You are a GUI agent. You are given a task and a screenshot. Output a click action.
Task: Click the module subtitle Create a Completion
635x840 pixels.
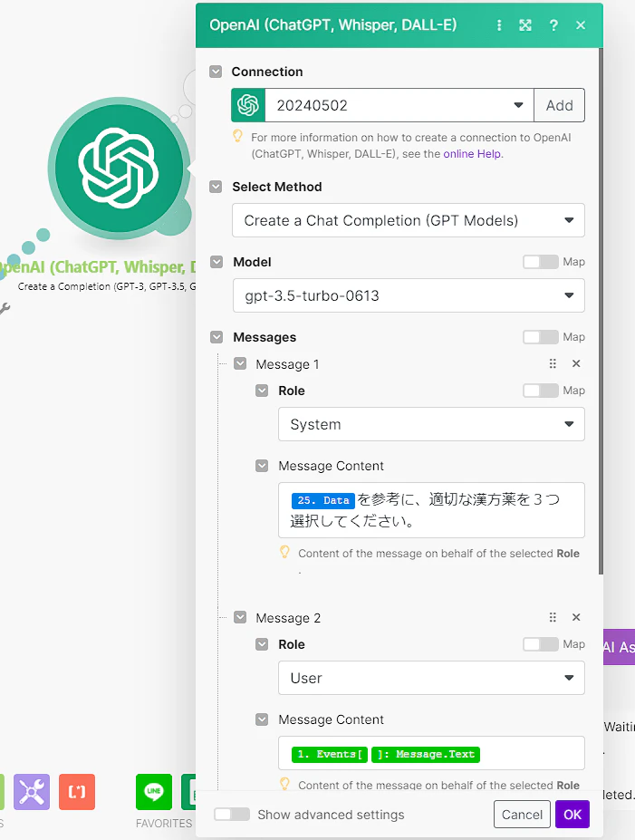click(x=107, y=286)
